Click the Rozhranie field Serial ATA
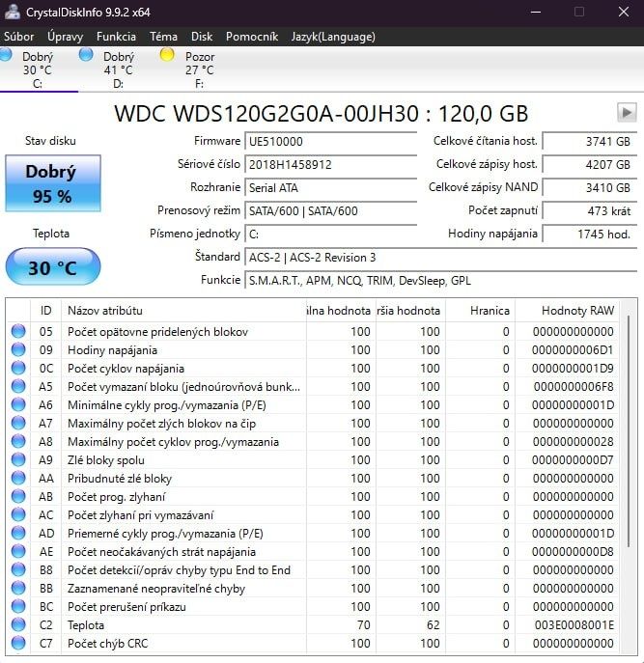Image resolution: width=644 pixels, height=663 pixels. click(331, 188)
